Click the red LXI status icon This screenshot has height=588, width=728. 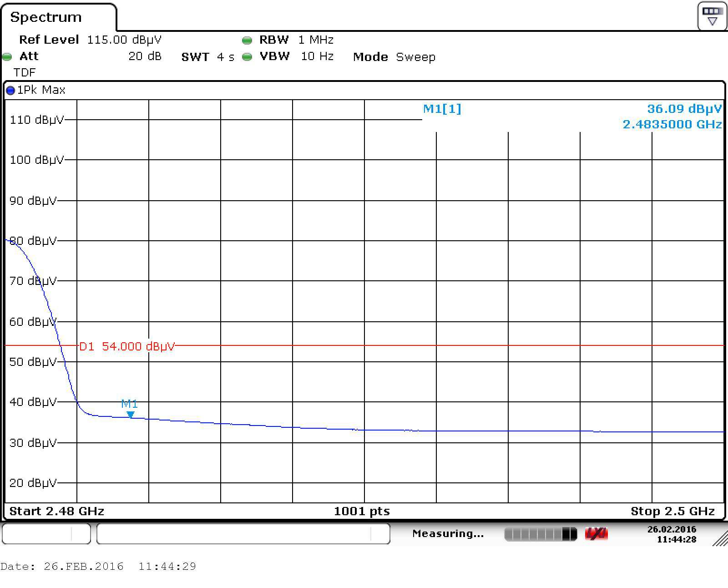596,534
